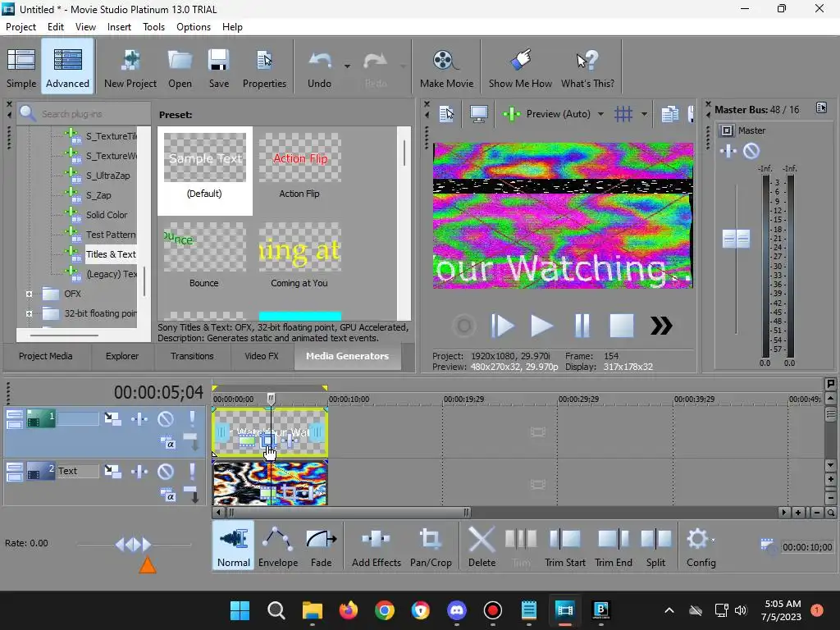Open the Project menu
840x630 pixels.
click(x=21, y=27)
